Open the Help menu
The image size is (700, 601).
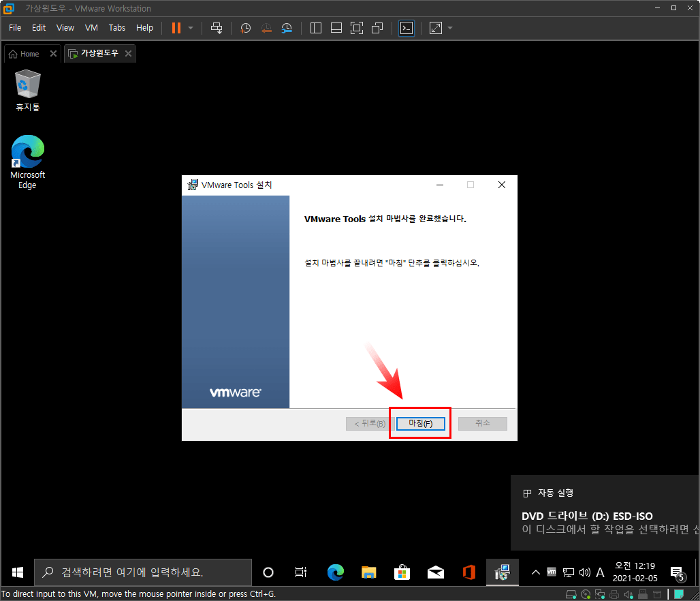pyautogui.click(x=144, y=28)
